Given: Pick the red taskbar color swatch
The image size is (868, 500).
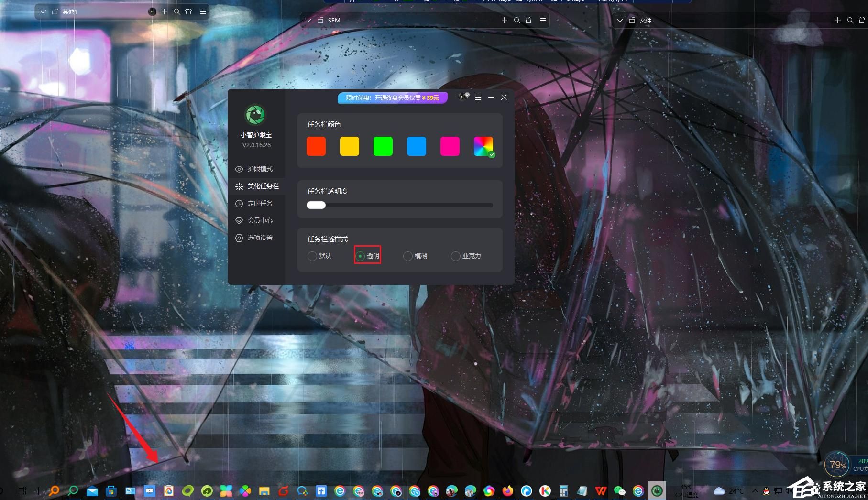Looking at the screenshot, I should coord(316,146).
